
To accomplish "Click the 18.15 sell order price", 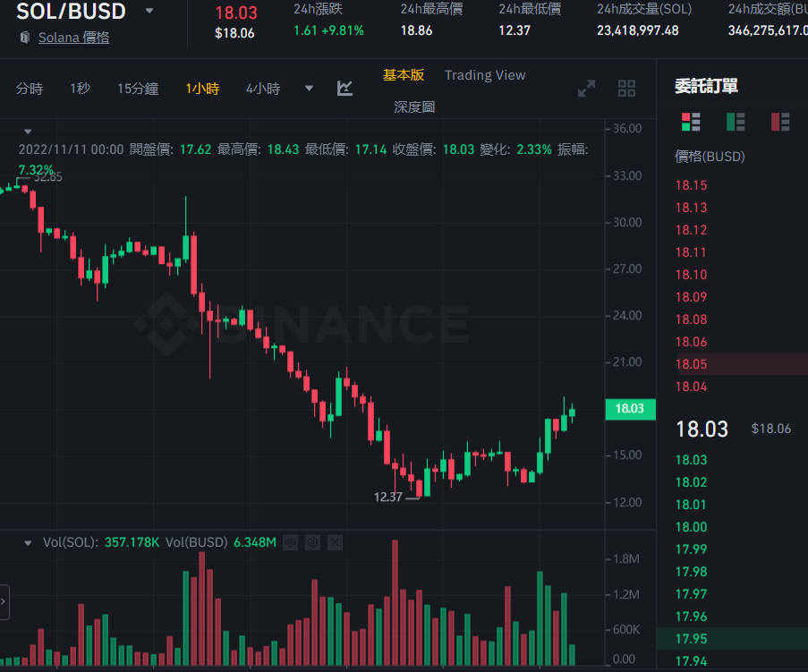I will [691, 185].
